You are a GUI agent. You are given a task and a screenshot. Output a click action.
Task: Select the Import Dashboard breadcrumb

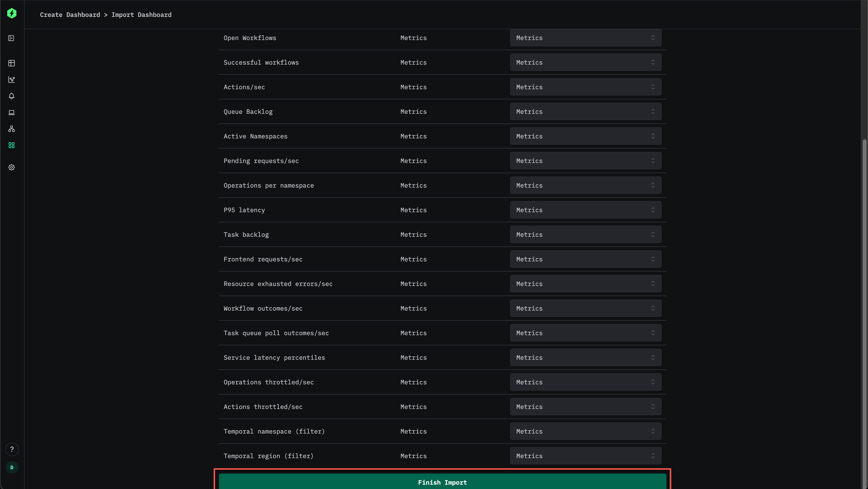tap(141, 14)
